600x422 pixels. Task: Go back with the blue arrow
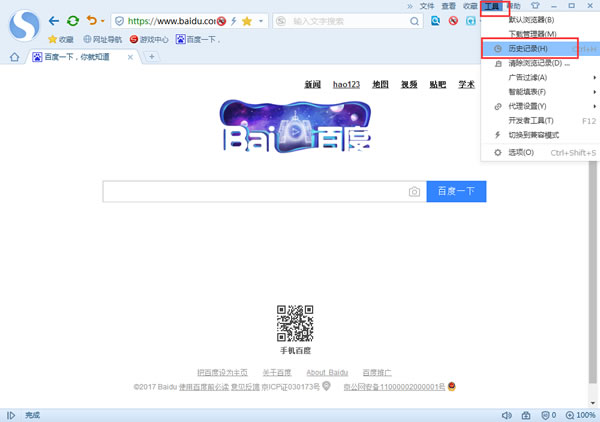(x=54, y=21)
